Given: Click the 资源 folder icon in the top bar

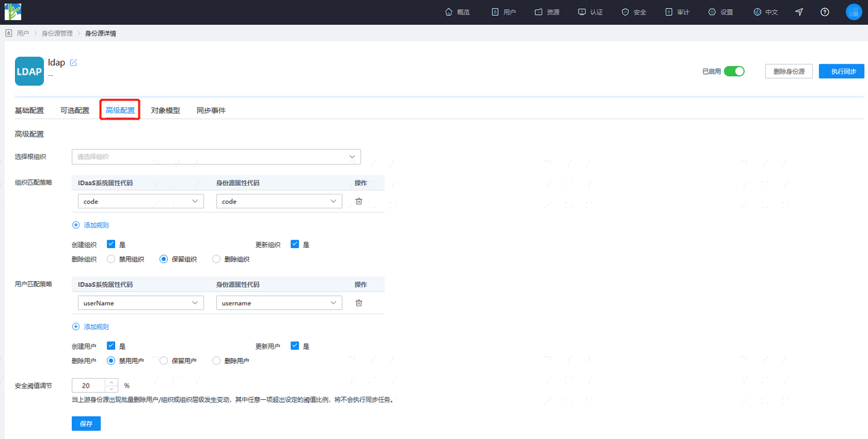Looking at the screenshot, I should click(x=539, y=12).
